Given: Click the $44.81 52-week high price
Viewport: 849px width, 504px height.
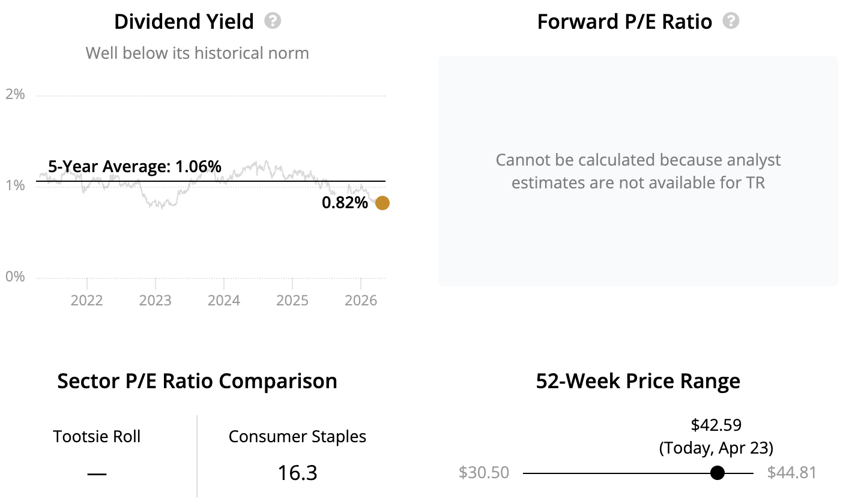Looking at the screenshot, I should (x=792, y=473).
